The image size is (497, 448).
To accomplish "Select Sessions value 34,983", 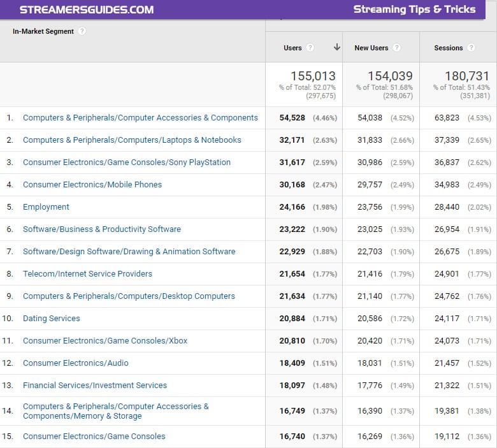I will tap(447, 185).
